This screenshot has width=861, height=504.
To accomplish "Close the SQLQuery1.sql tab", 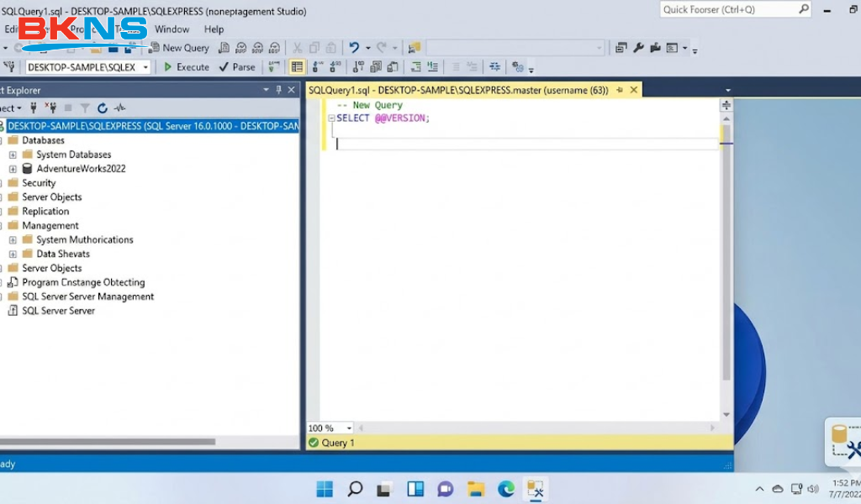I will tap(634, 90).
